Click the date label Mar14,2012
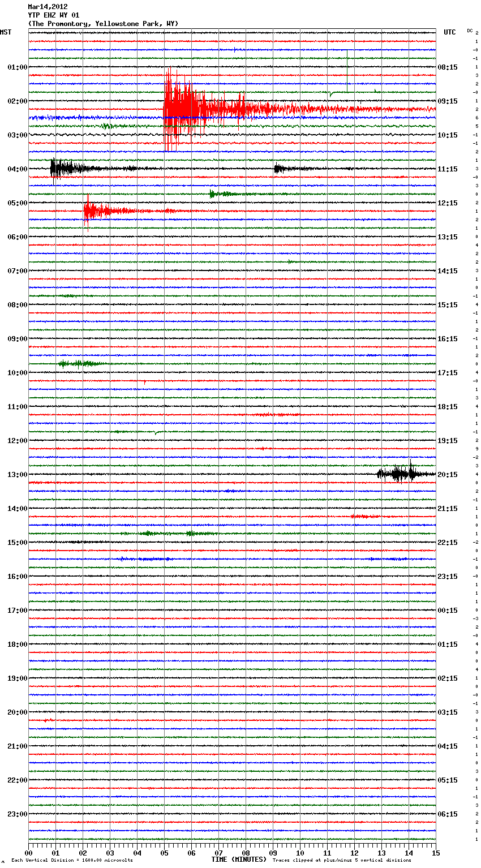The image size is (481, 868). [x=48, y=7]
